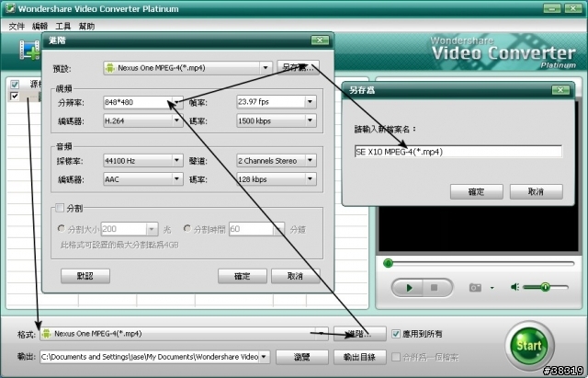Expand the output folder path dropdown
The height and width of the screenshot is (378, 588).
coord(264,357)
